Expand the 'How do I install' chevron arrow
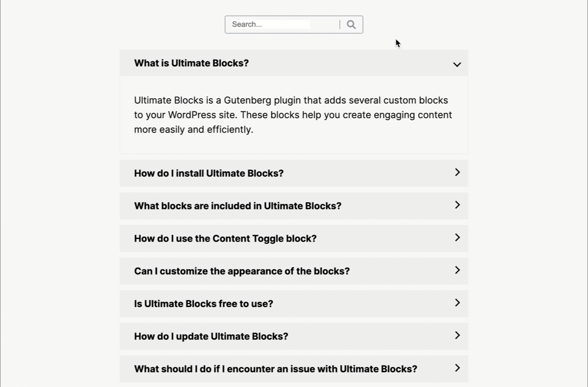Image resolution: width=588 pixels, height=387 pixels. coord(457,172)
